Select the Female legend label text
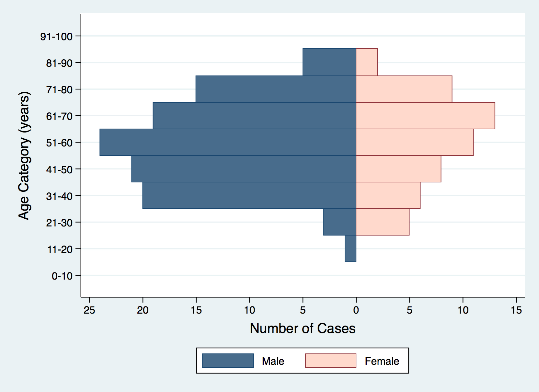The height and width of the screenshot is (392, 539). click(382, 361)
